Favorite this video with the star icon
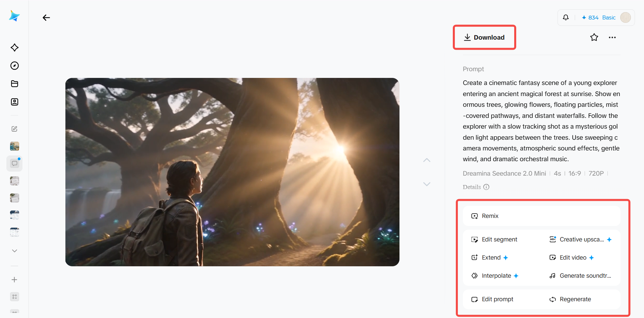Image resolution: width=644 pixels, height=318 pixels. 594,37
